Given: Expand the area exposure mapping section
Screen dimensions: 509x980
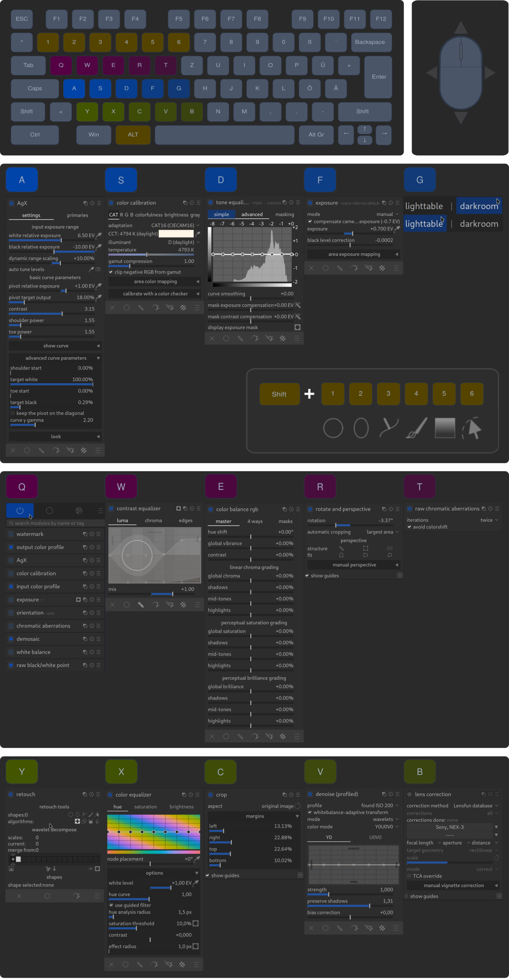Looking at the screenshot, I should point(354,254).
